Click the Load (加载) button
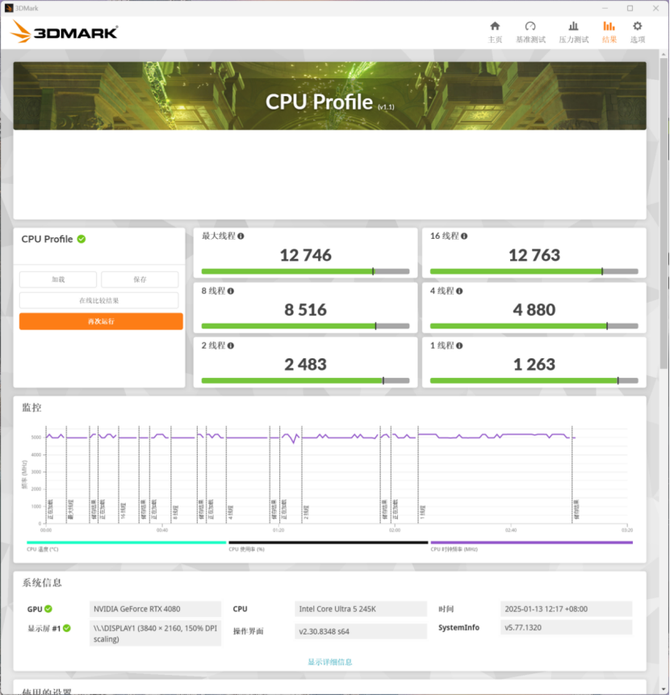The image size is (670, 695). 58,279
